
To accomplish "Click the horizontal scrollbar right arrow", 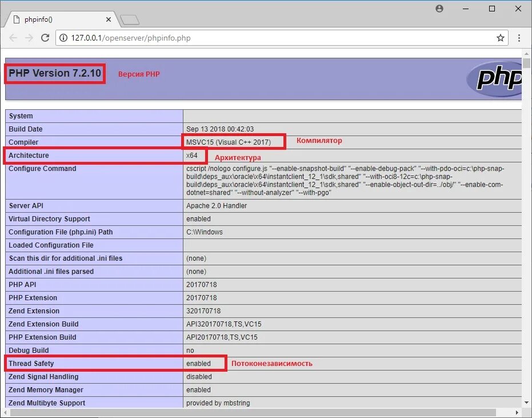I will (517, 412).
